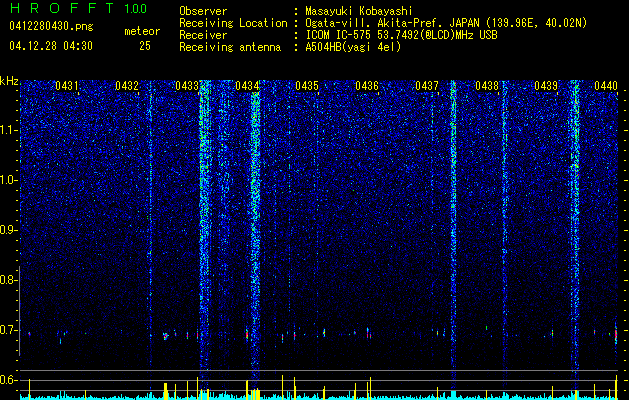Click the A504HB(yagi 4el) antenna text

(x=353, y=47)
